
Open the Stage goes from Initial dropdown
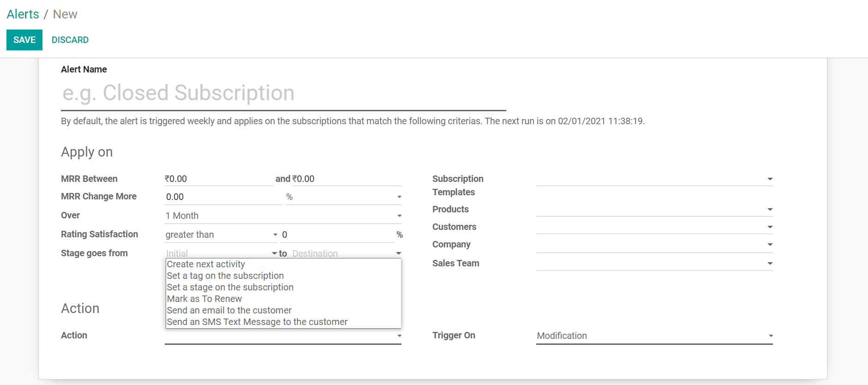click(221, 253)
